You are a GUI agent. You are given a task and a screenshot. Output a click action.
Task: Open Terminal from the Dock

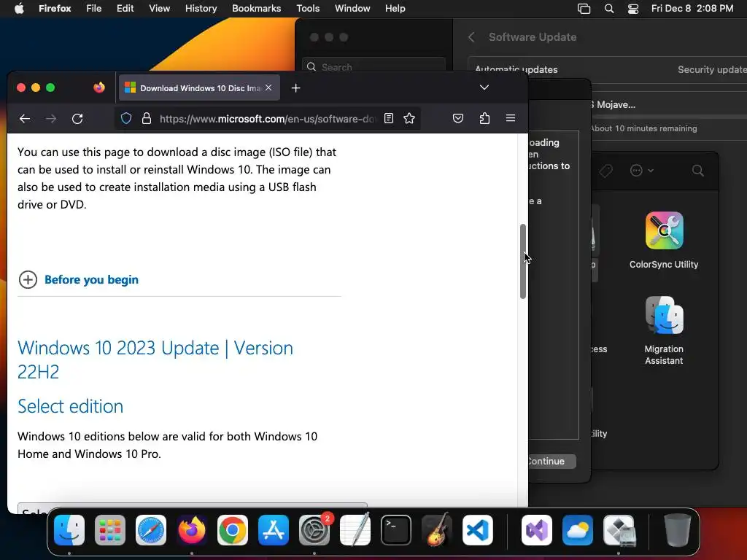[x=396, y=530]
